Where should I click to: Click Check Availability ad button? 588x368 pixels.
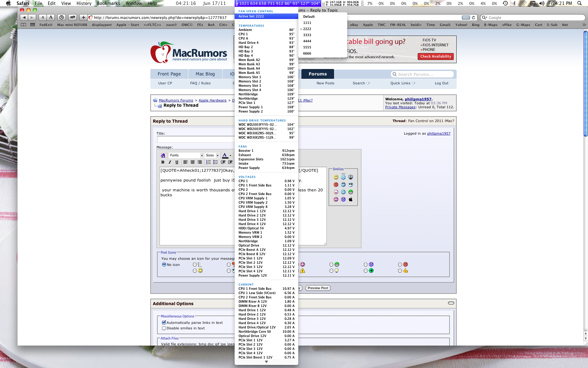click(435, 56)
